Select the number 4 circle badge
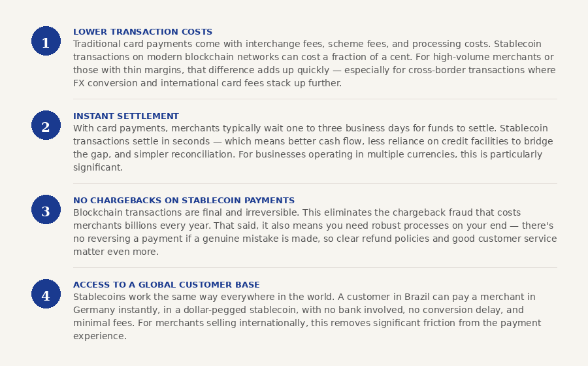 tap(46, 294)
